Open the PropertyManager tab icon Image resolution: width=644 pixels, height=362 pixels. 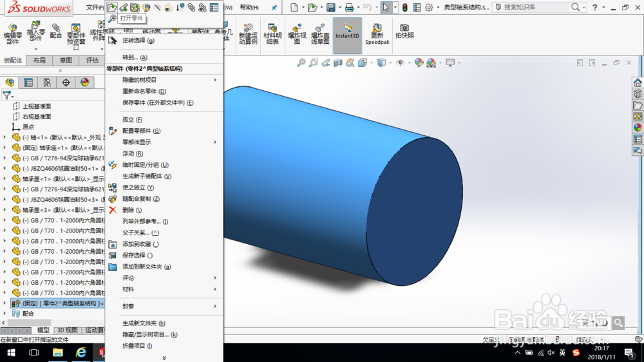pos(28,82)
